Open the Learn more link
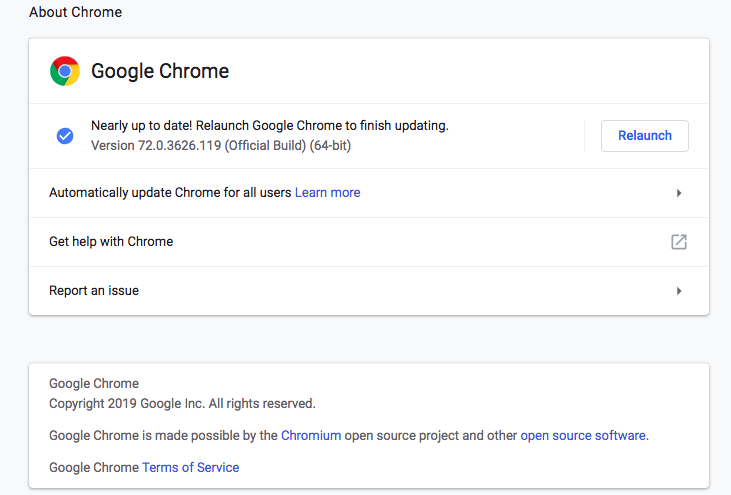 click(328, 192)
